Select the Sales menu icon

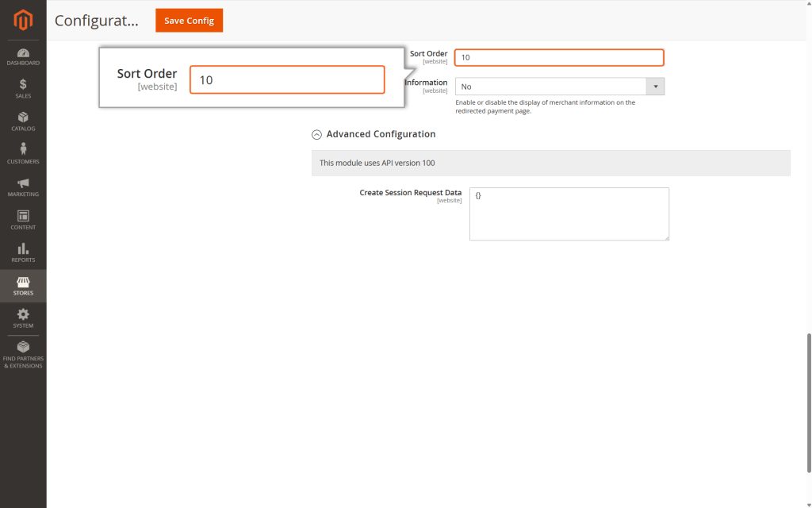click(x=23, y=88)
